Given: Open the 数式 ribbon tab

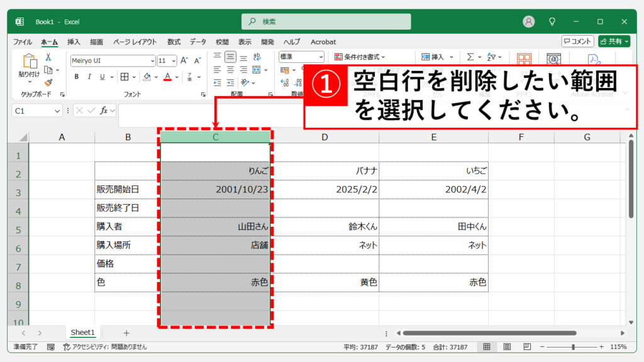Looking at the screenshot, I should pyautogui.click(x=174, y=41).
